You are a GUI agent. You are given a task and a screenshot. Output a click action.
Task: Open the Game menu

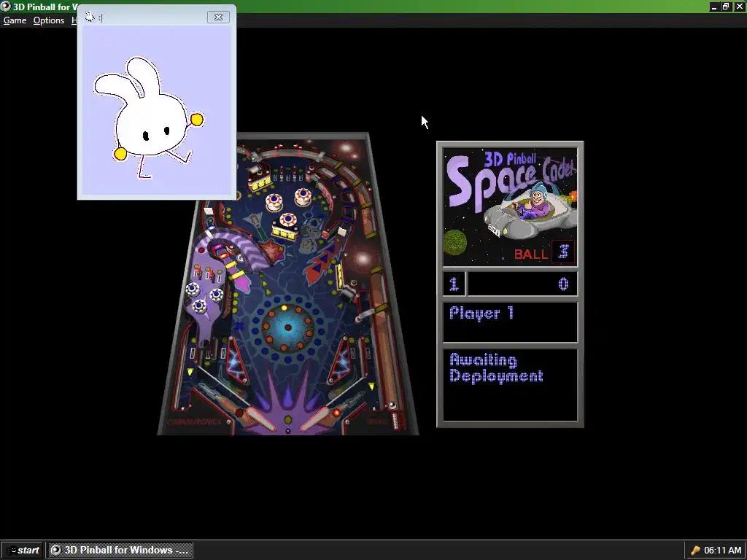point(15,20)
